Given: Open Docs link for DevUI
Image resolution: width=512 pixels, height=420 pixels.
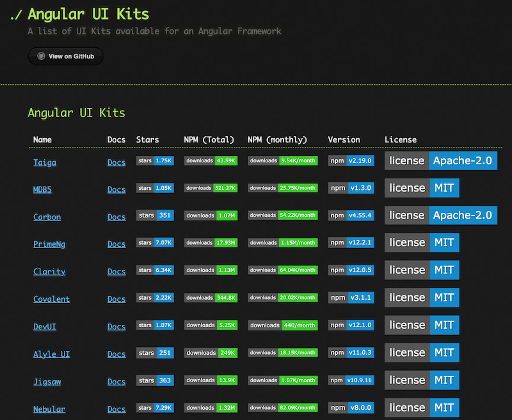Looking at the screenshot, I should point(116,327).
